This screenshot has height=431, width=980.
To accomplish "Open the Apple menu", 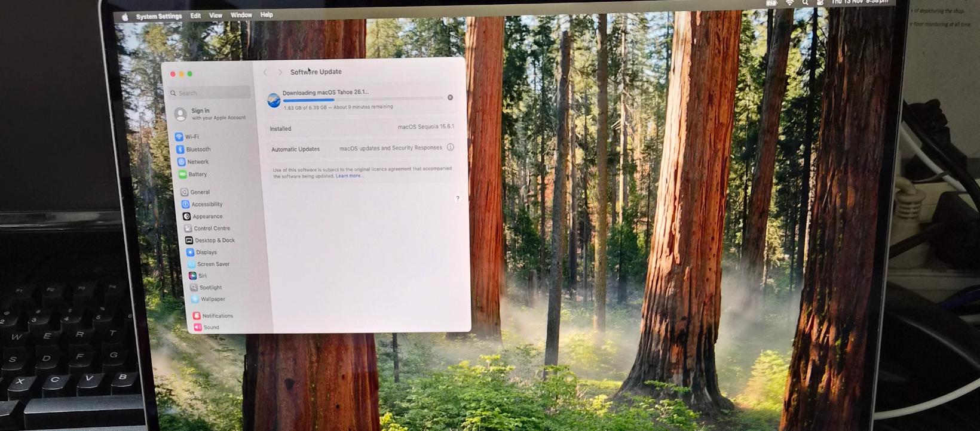I will [125, 17].
